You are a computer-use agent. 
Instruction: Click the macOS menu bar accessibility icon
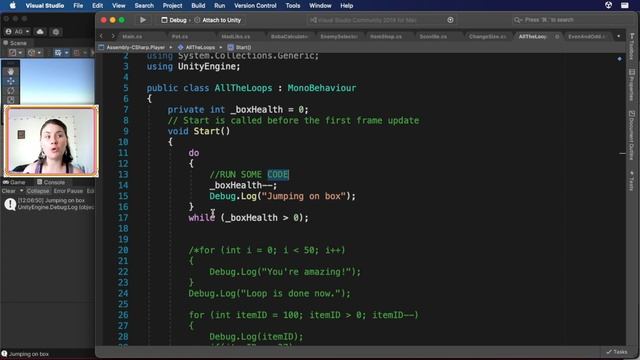click(608, 5)
